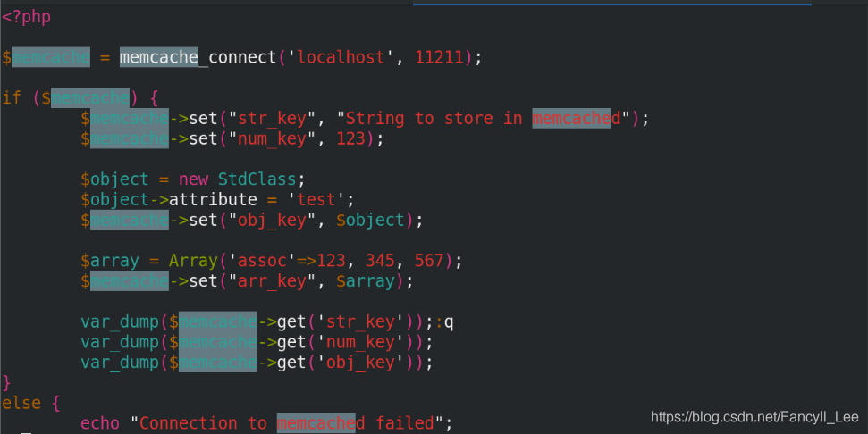Click the number 567 in the array

click(x=429, y=261)
